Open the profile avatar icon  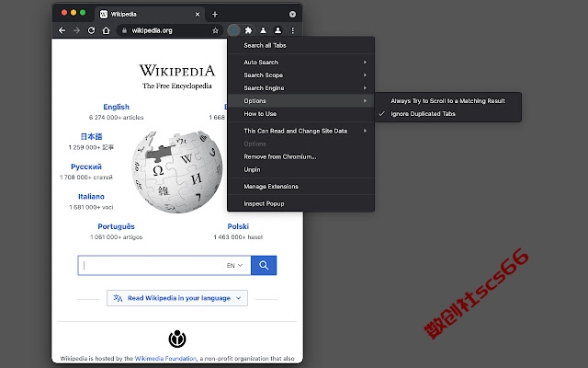pyautogui.click(x=277, y=30)
